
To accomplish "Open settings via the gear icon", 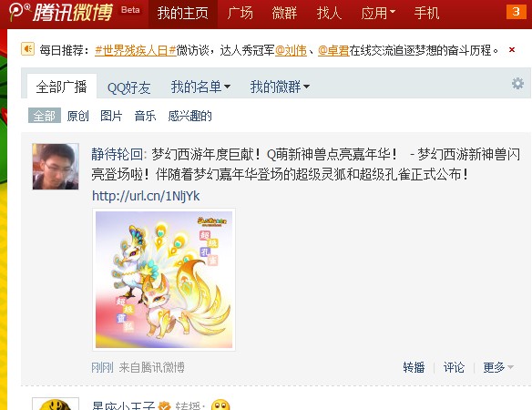I will pos(517,84).
